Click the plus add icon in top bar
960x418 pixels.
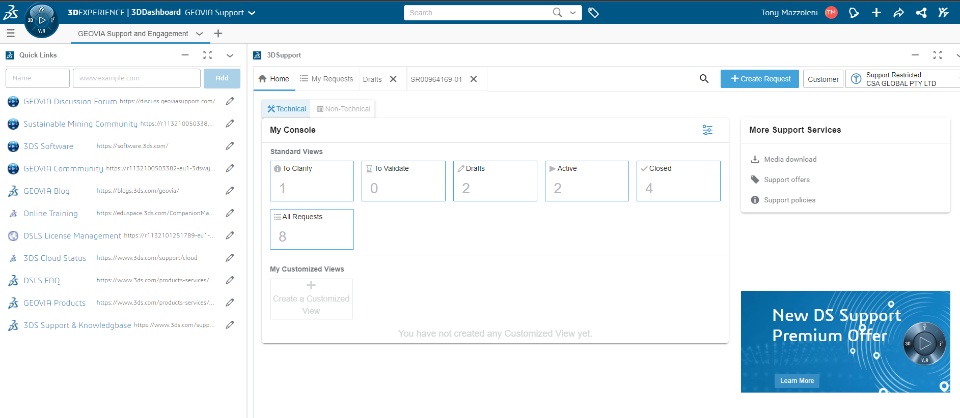876,12
